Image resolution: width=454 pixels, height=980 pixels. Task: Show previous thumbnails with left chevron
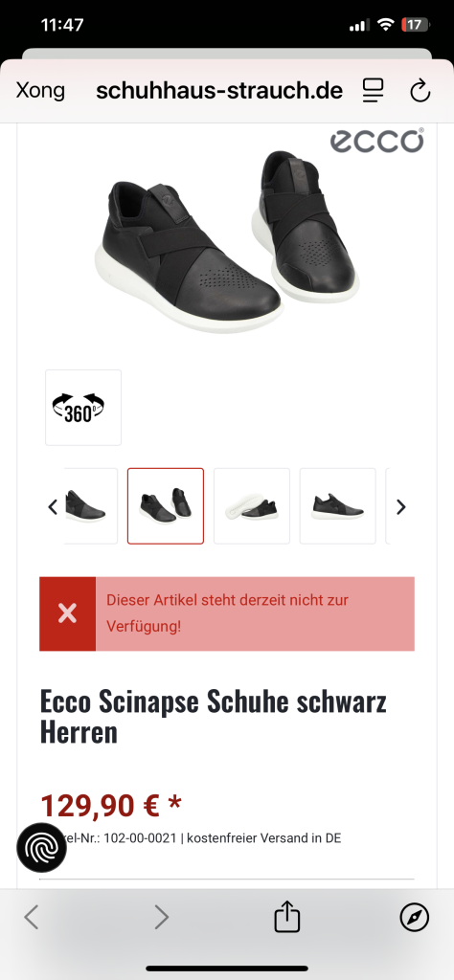[x=53, y=507]
